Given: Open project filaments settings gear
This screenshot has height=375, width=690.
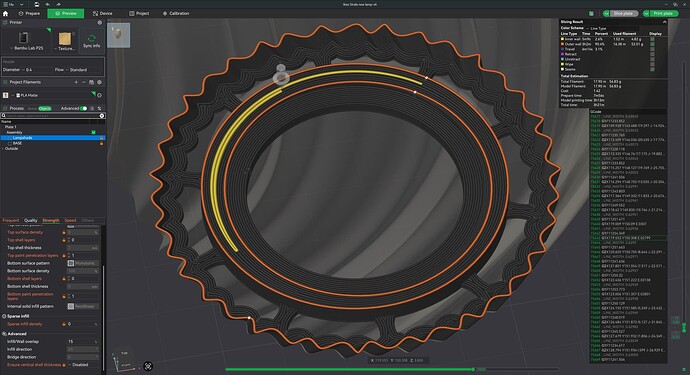Looking at the screenshot, I should (99, 82).
